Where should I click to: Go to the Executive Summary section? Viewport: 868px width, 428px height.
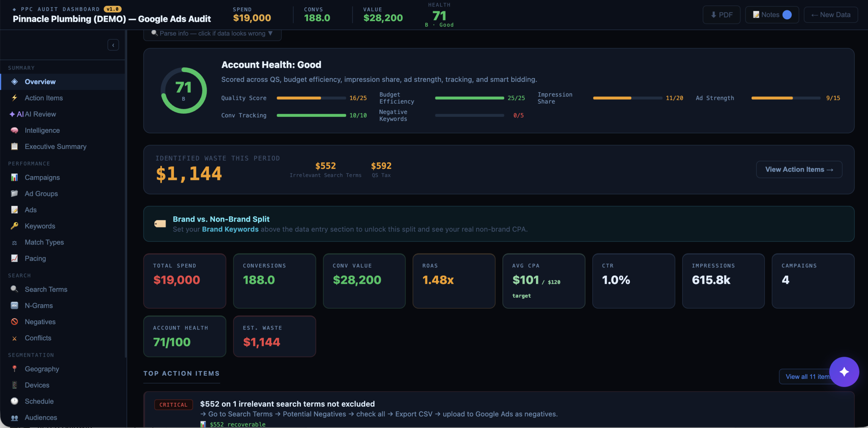(x=55, y=146)
